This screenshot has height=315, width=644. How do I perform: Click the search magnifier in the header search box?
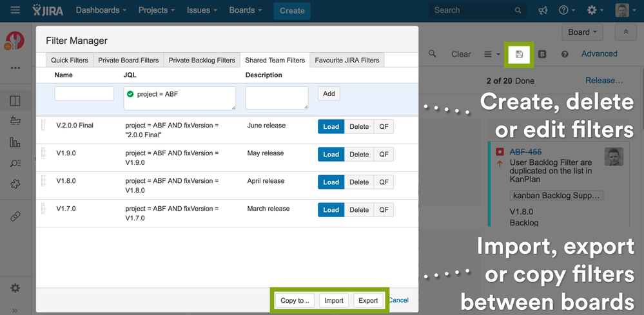click(x=518, y=11)
